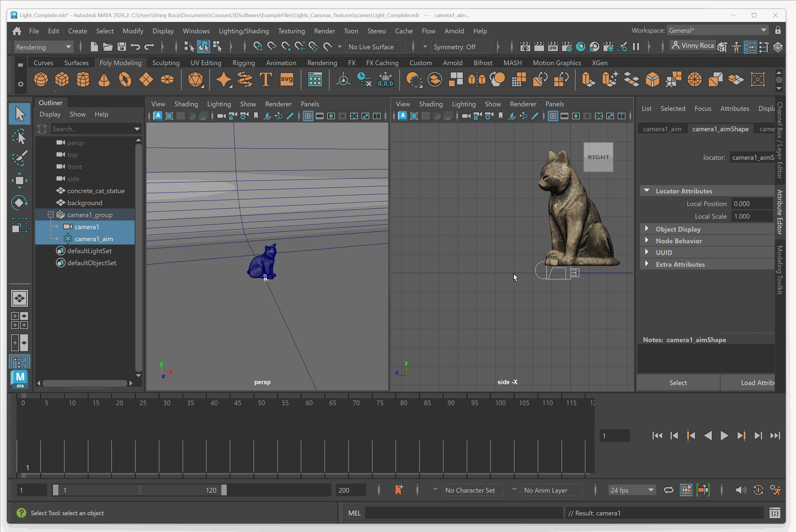Select the Move tool in toolbox
Screen dimensions: 796x532
tap(19, 181)
